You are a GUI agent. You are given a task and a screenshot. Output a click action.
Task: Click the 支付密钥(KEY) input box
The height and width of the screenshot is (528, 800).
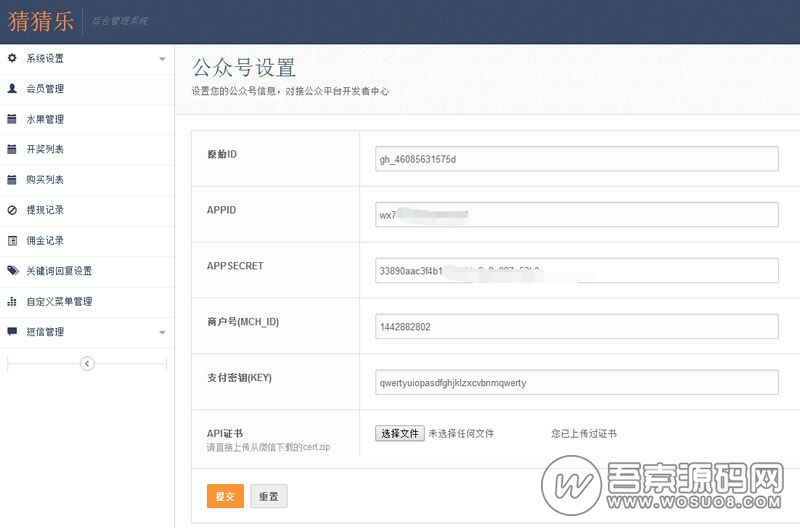click(x=577, y=383)
